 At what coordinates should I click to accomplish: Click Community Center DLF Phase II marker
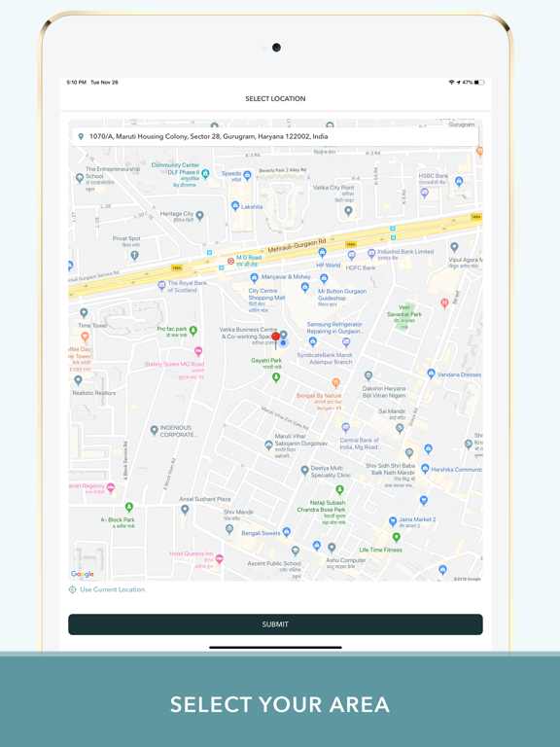point(205,173)
